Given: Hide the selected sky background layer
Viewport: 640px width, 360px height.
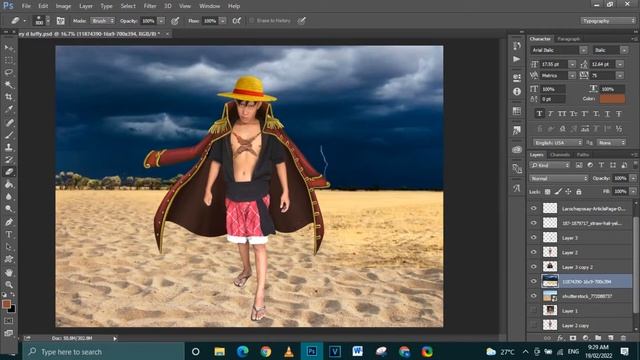Looking at the screenshot, I should click(x=533, y=281).
